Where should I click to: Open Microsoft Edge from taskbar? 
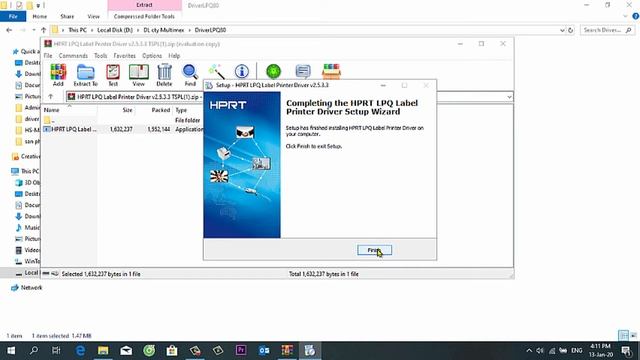point(80,350)
